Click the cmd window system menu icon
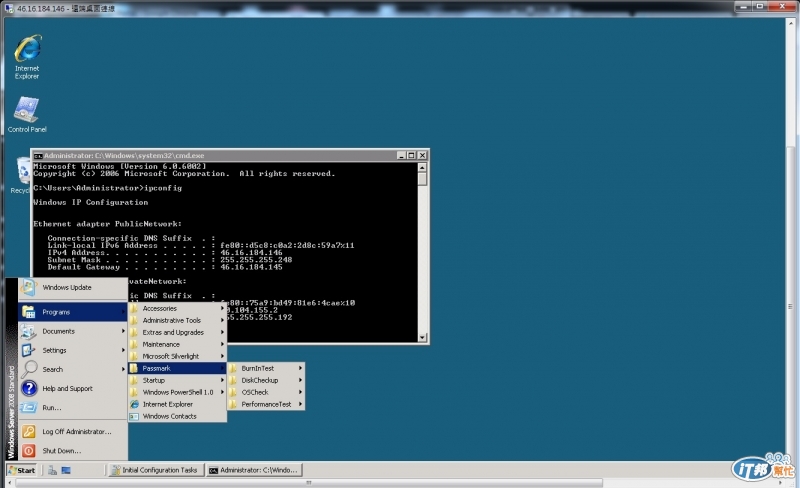800x488 pixels. [x=38, y=156]
